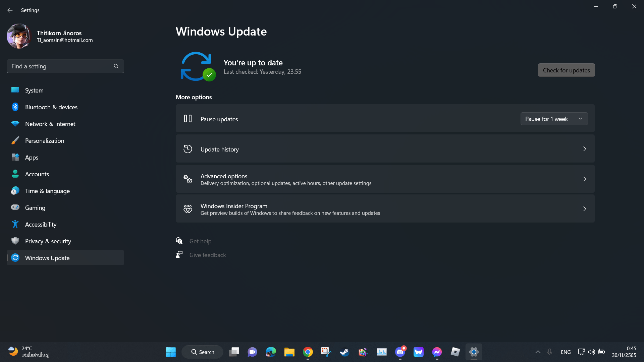The image size is (644, 362).
Task: Go to System settings category
Action: tap(34, 90)
